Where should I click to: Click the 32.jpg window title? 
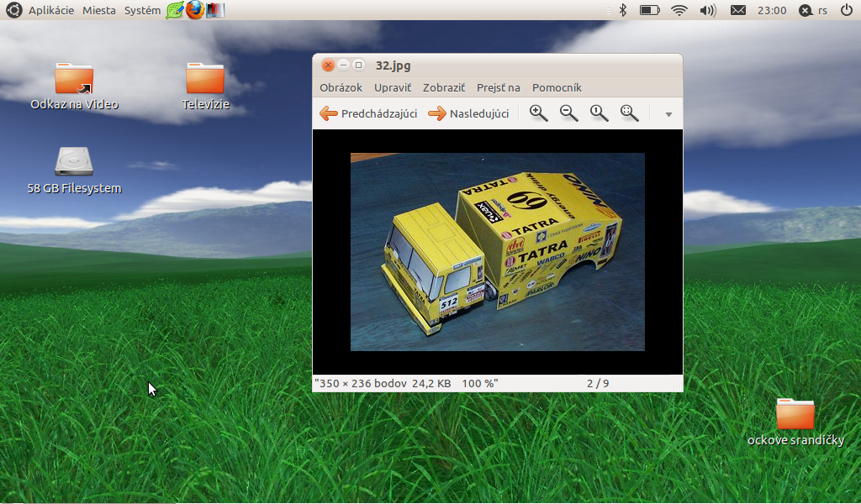[394, 66]
